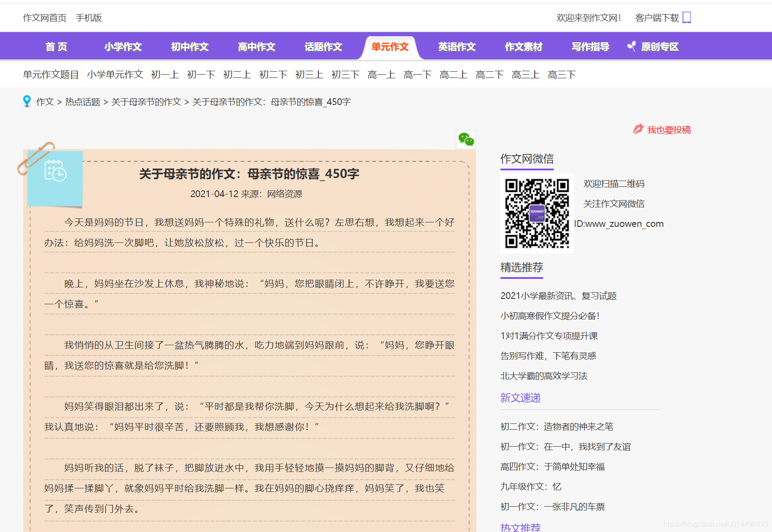Click the calendar sticky note icon
This screenshot has width=772, height=532.
55,178
